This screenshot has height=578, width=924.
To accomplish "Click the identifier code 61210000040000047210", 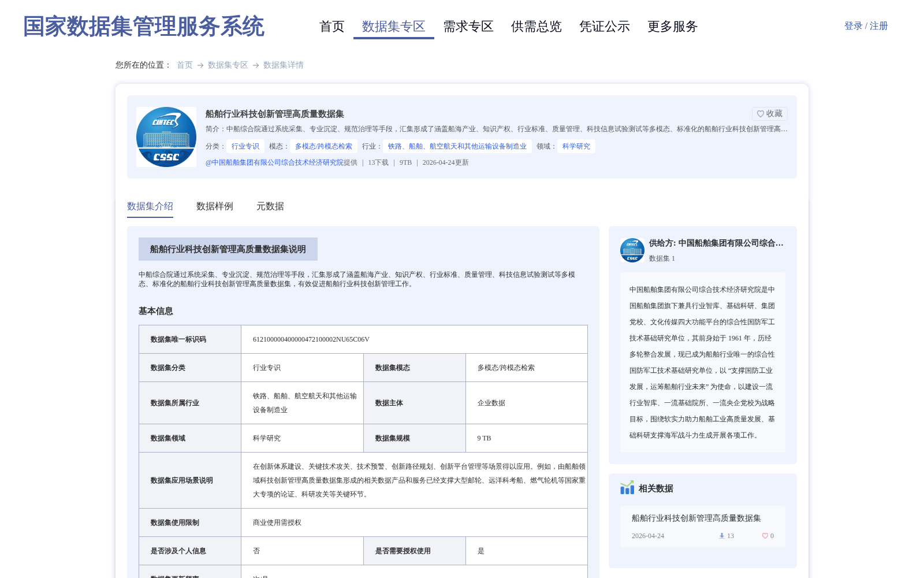I will click(311, 339).
